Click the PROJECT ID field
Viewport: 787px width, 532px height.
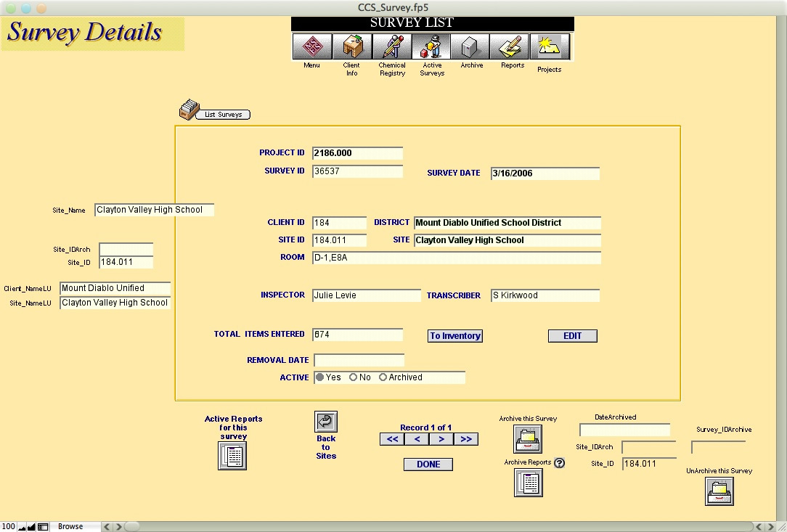click(x=357, y=153)
